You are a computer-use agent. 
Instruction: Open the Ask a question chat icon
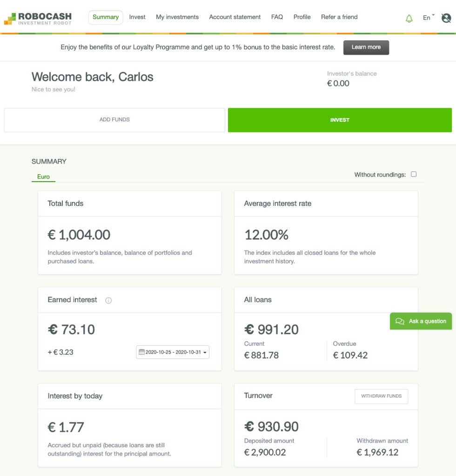click(x=400, y=321)
